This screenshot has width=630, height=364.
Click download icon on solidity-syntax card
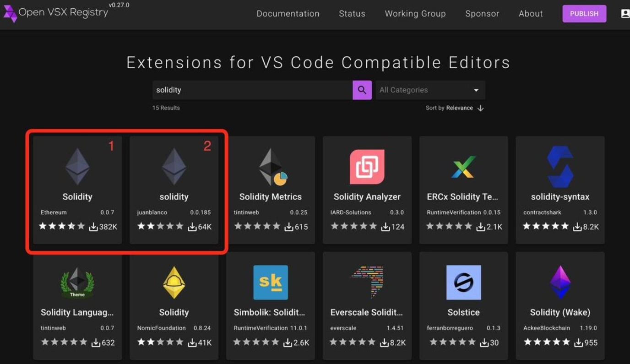pos(577,227)
